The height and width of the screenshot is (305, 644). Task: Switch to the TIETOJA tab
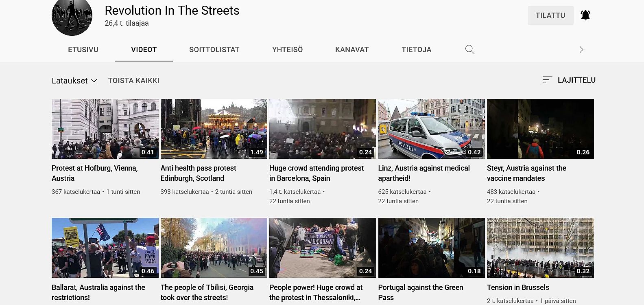tap(417, 50)
